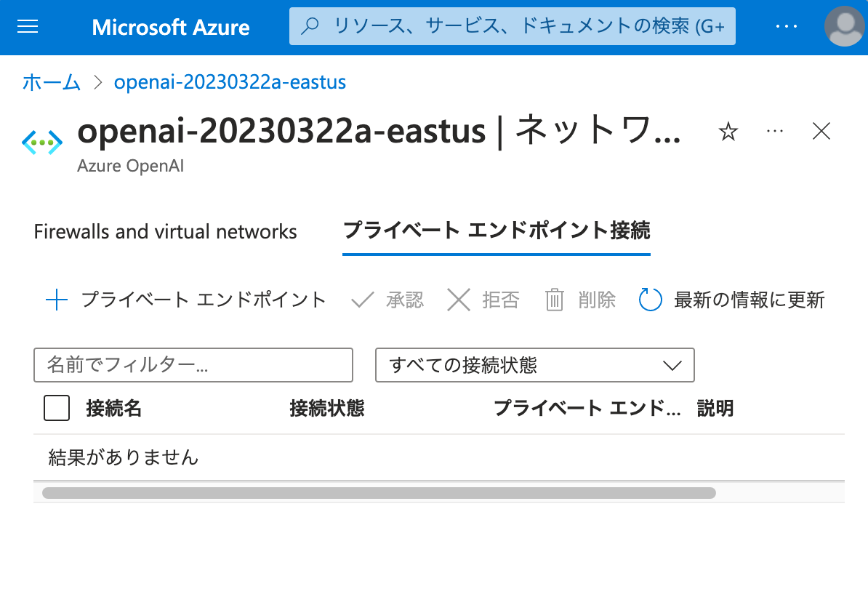The height and width of the screenshot is (589, 868).
Task: Open the すべての接続状態 dropdown
Action: point(534,365)
